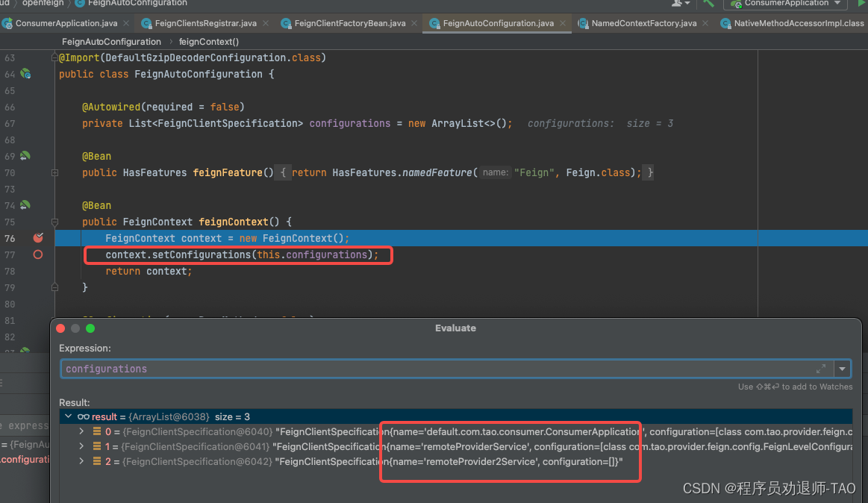Select the result ArrayList@6038 row
The image size is (868, 503).
click(456, 416)
